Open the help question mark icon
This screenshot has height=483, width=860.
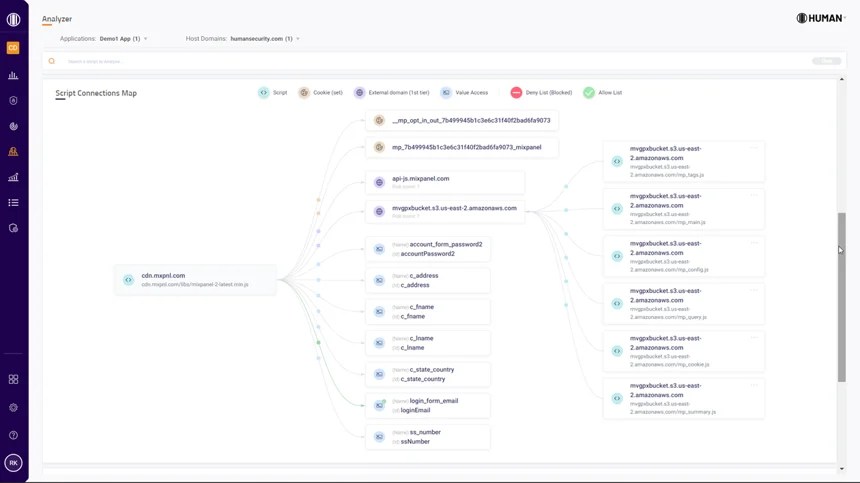[13, 435]
